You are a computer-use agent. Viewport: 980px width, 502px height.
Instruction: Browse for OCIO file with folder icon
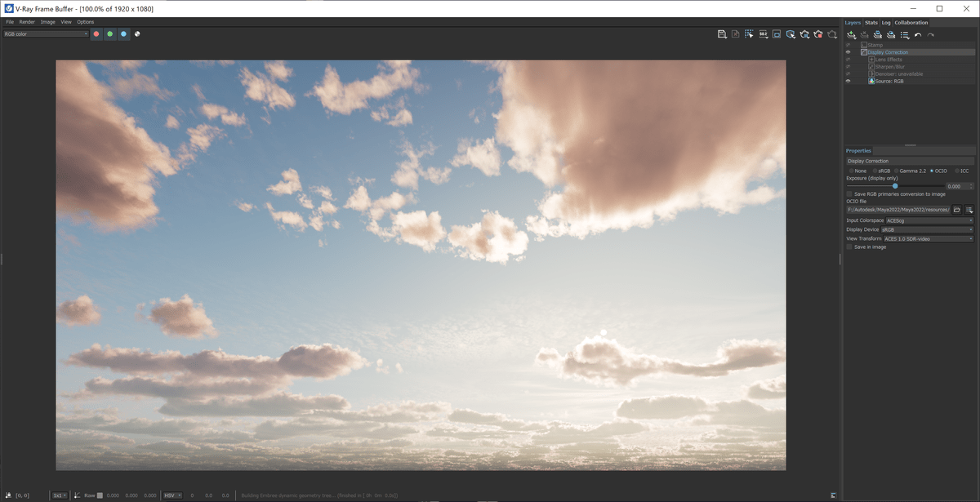tap(957, 210)
